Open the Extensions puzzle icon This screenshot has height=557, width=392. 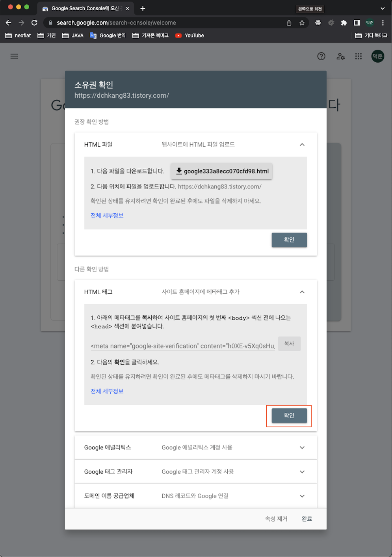[344, 23]
